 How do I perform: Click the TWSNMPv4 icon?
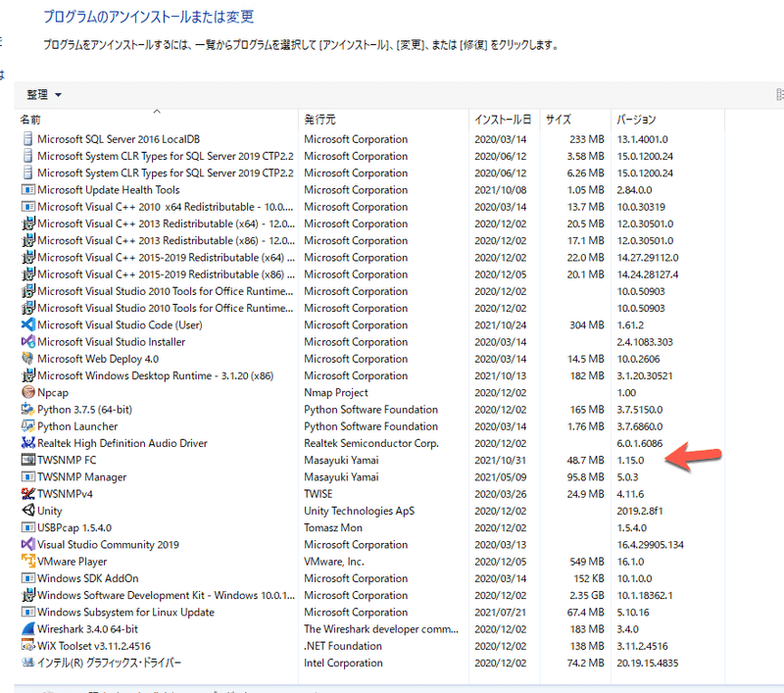(x=28, y=494)
